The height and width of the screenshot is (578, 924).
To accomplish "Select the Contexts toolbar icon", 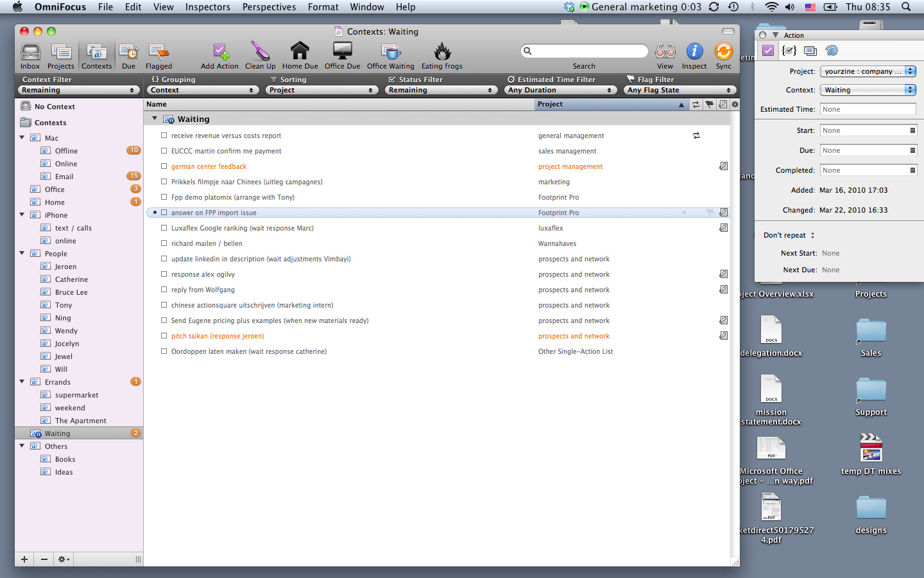I will click(96, 56).
